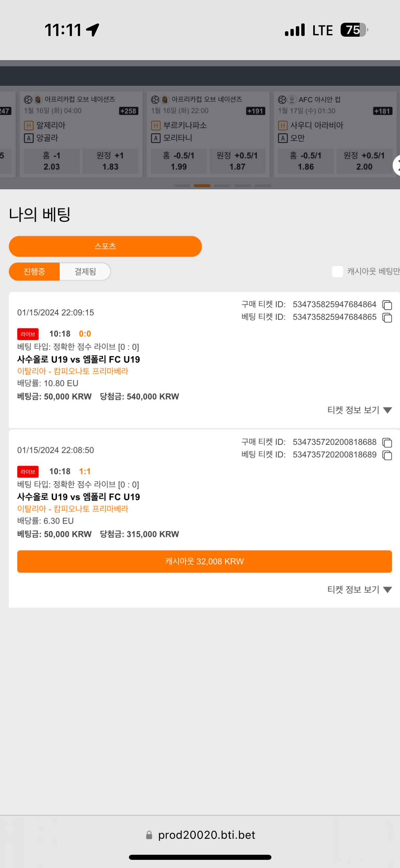Screen dimensions: 400x868
Task: Expand ticket info for 6.30 odds bet
Action: pos(360,589)
